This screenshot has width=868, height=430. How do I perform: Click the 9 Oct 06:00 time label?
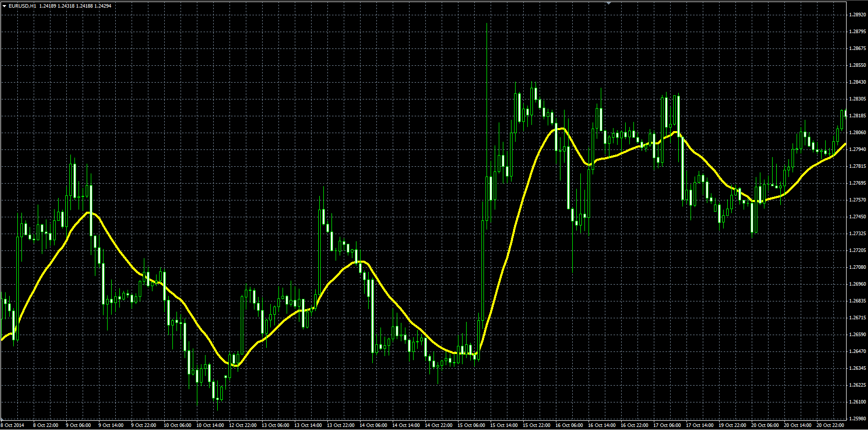click(x=79, y=425)
